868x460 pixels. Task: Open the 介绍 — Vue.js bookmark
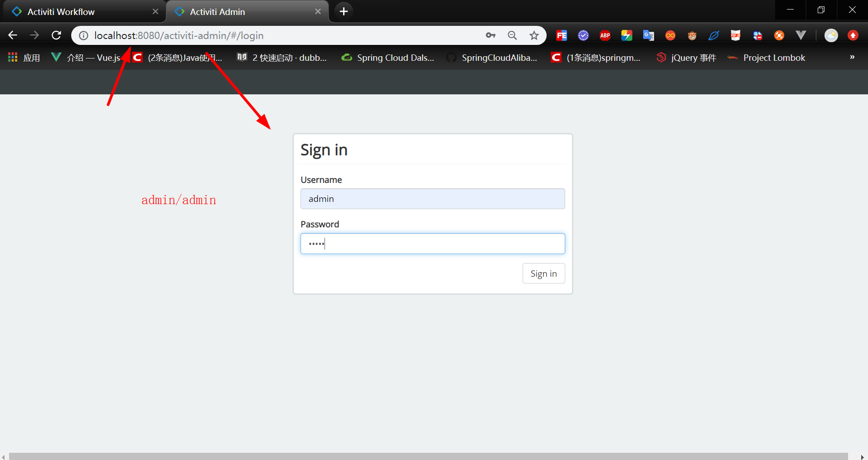point(86,58)
